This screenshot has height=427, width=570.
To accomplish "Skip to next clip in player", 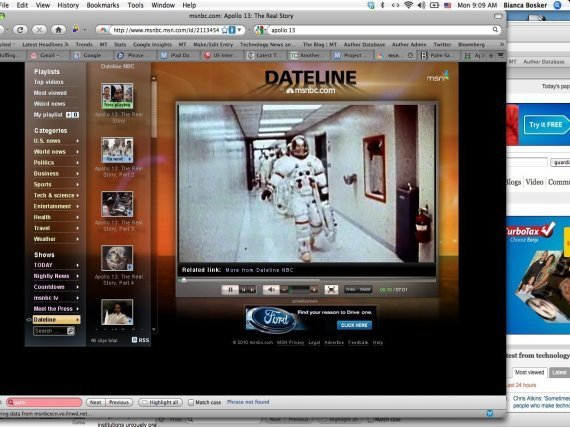I will pyautogui.click(x=252, y=290).
